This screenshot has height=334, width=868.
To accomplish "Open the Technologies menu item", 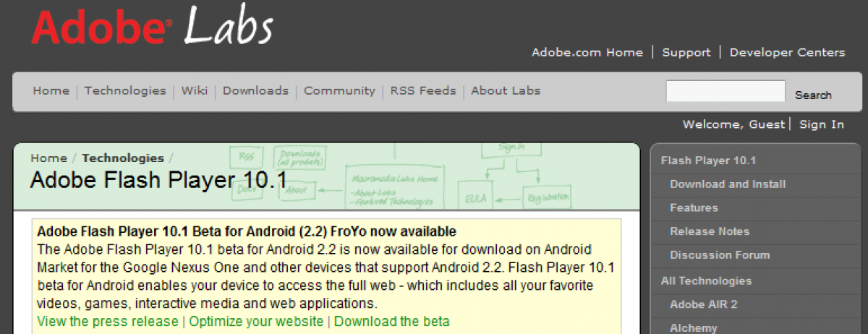I will (125, 91).
